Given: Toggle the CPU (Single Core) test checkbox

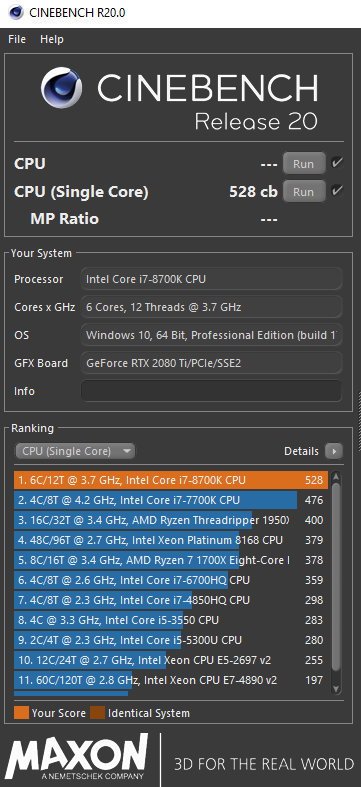Looking at the screenshot, I should point(336,190).
